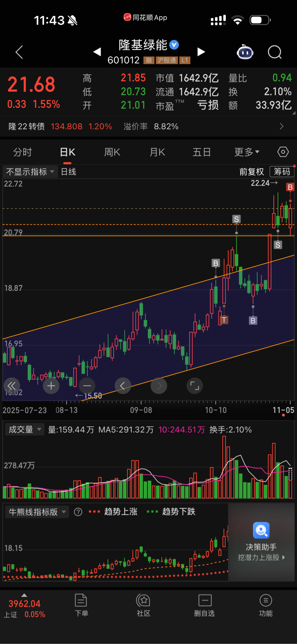Tap the 上证 3962.04 index value
The width and height of the screenshot is (297, 644).
click(24, 604)
